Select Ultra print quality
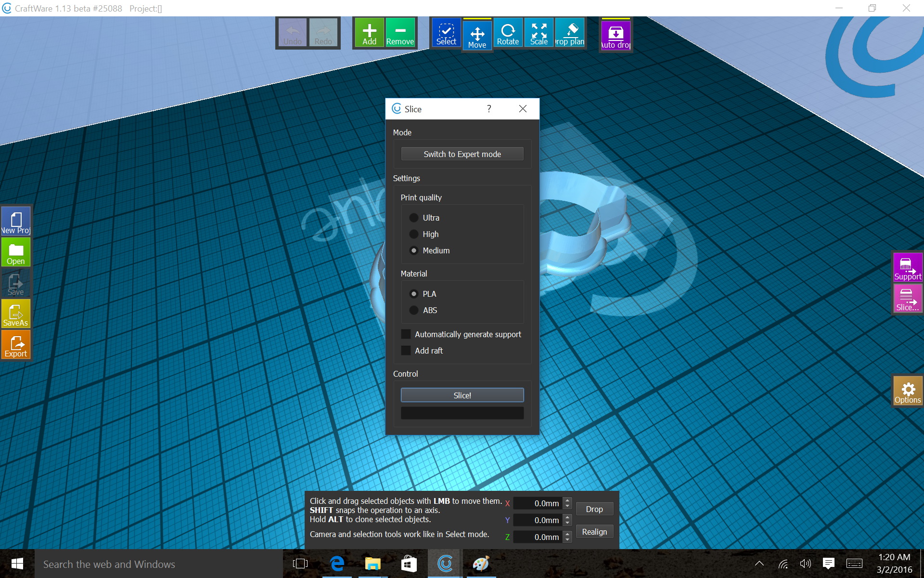 point(414,218)
